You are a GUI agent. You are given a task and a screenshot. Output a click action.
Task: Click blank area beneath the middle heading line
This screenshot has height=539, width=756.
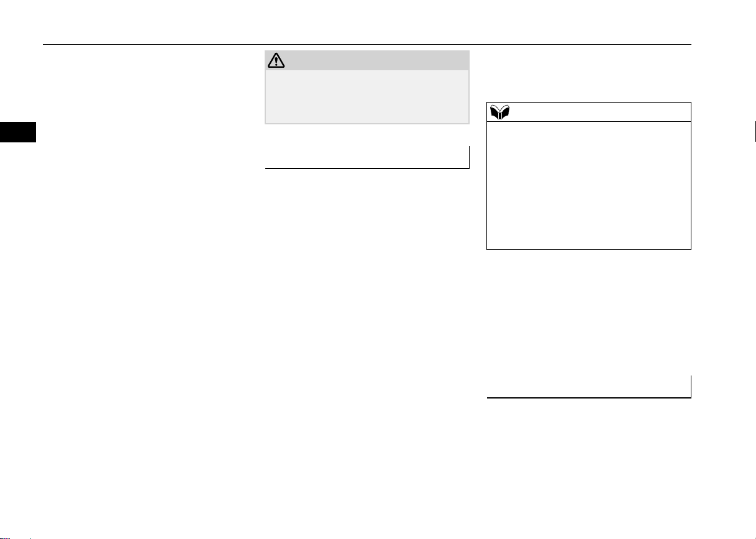[x=367, y=342]
